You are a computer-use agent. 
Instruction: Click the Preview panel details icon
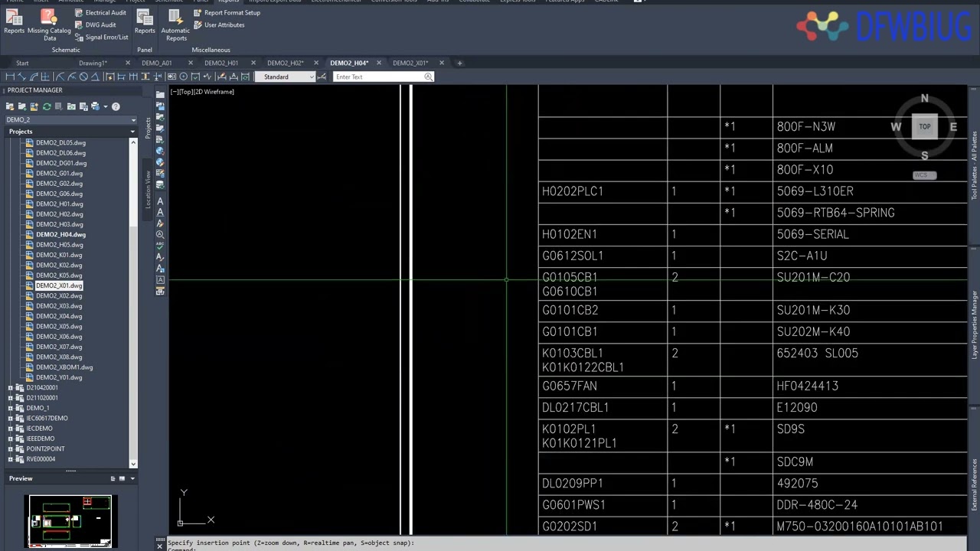(x=113, y=478)
